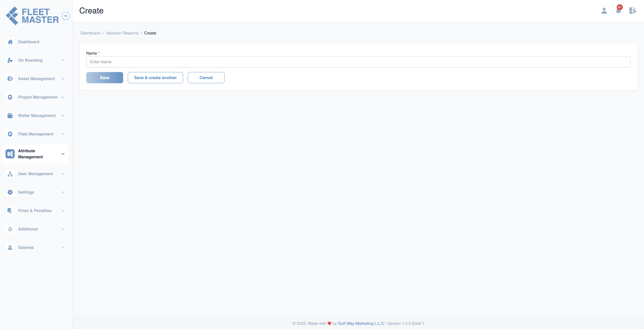Screen dimensions: 644x329
Task: Open the On Boarding menu label
Action: [x=30, y=60]
